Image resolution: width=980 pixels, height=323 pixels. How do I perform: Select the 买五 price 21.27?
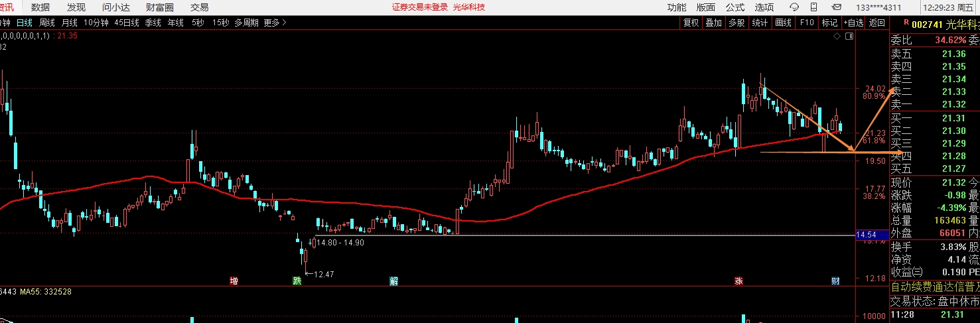tap(954, 168)
